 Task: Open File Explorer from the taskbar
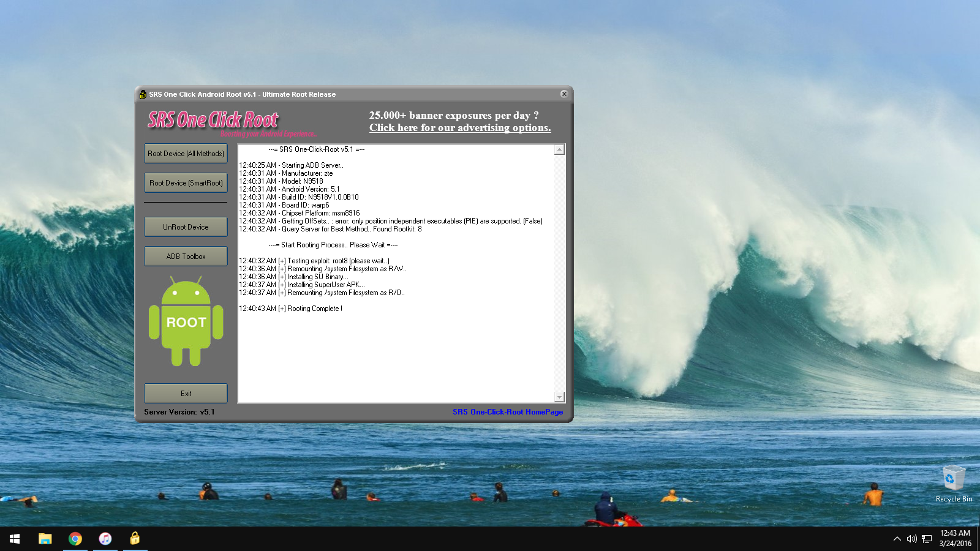pyautogui.click(x=45, y=539)
